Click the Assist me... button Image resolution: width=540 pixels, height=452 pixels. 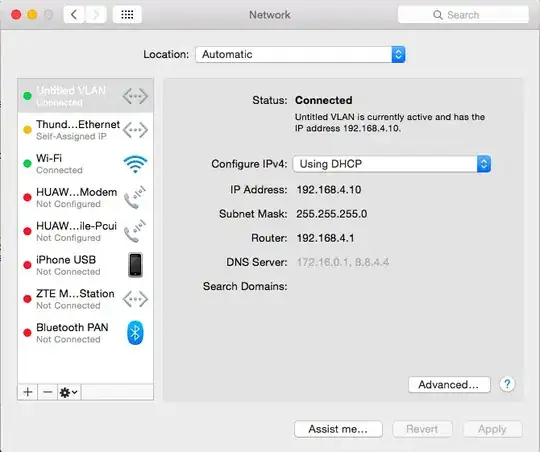click(x=338, y=429)
